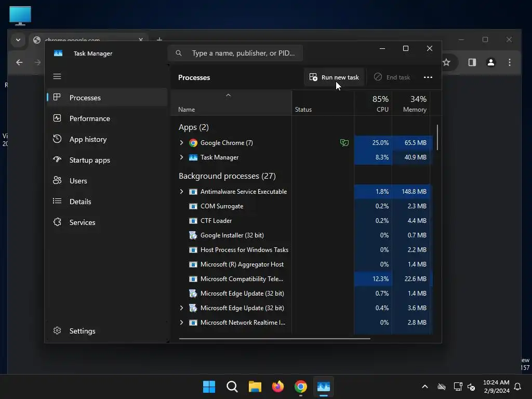Click the Background processes (27) header
This screenshot has height=399, width=532.
click(227, 176)
